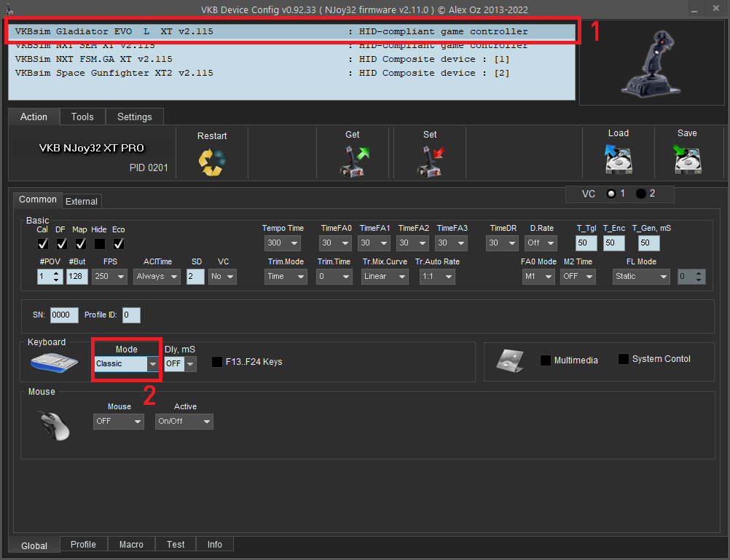Viewport: 730px width, 560px height.
Task: Click the joystick device thumbnail image
Action: 651,63
